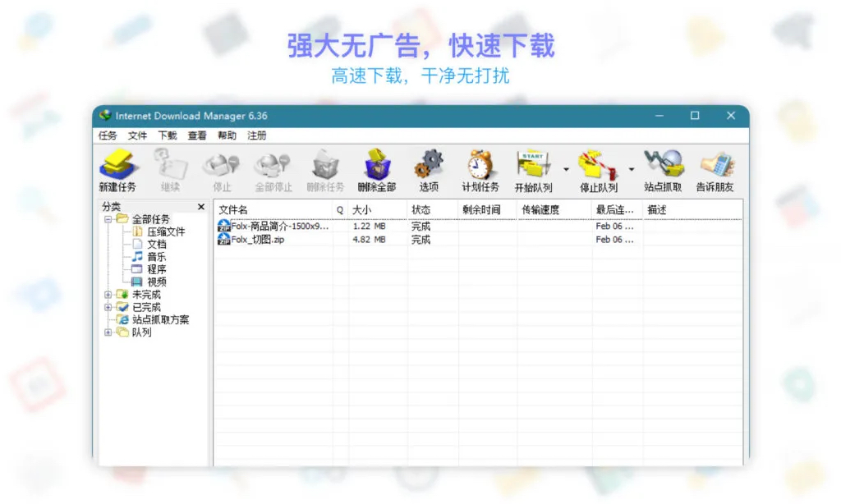Open the 任务 menu
841x504 pixels.
click(x=108, y=135)
